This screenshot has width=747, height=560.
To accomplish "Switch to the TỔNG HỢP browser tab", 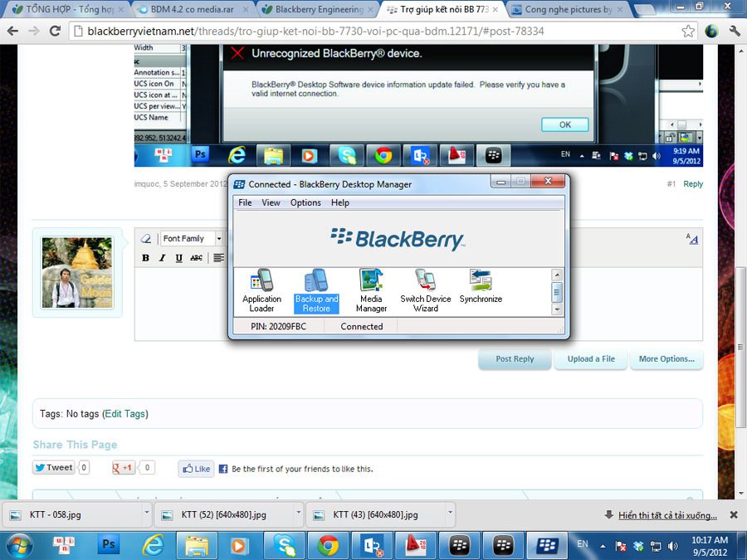I will tap(68, 9).
